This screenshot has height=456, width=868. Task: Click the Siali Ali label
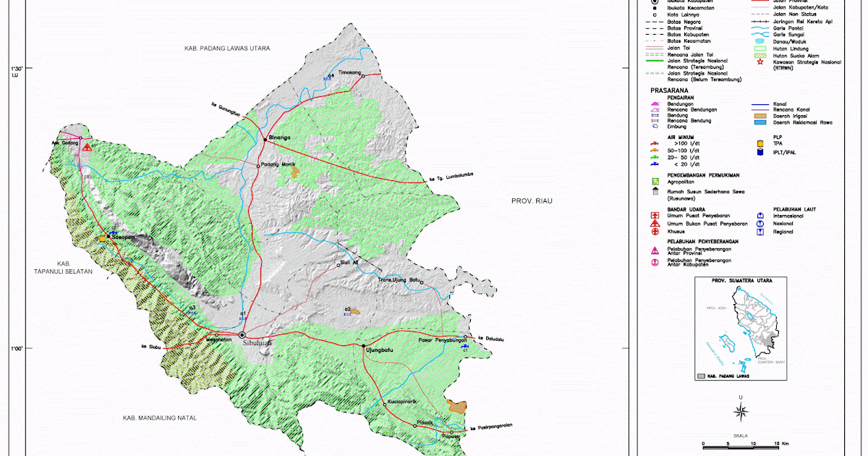pyautogui.click(x=351, y=263)
